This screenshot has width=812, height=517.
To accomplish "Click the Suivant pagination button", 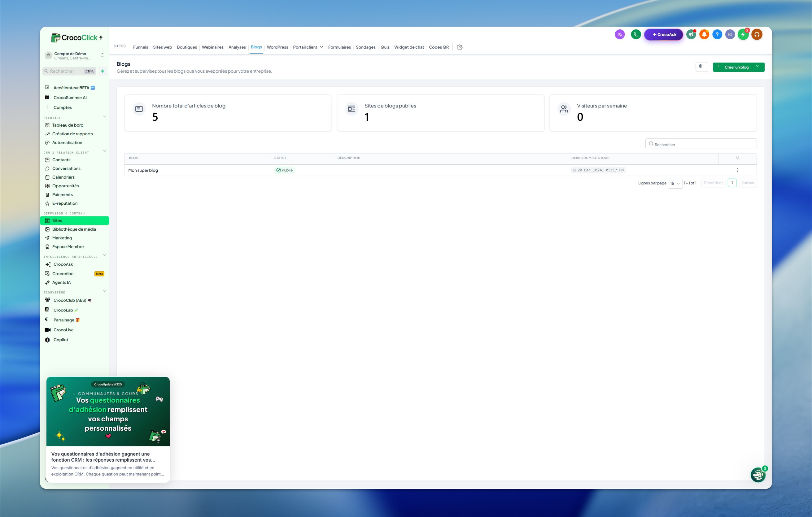I will point(748,183).
